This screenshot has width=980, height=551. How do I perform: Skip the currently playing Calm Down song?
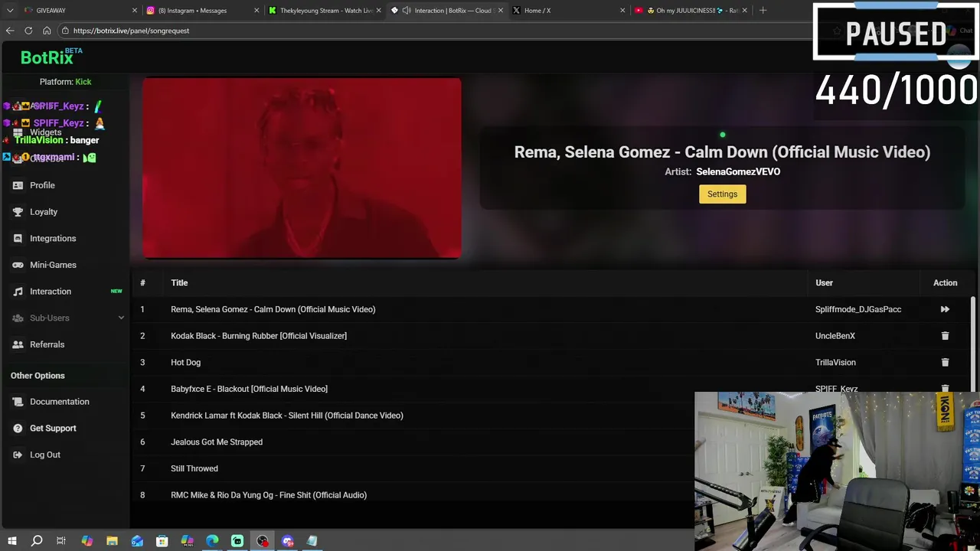pyautogui.click(x=945, y=309)
